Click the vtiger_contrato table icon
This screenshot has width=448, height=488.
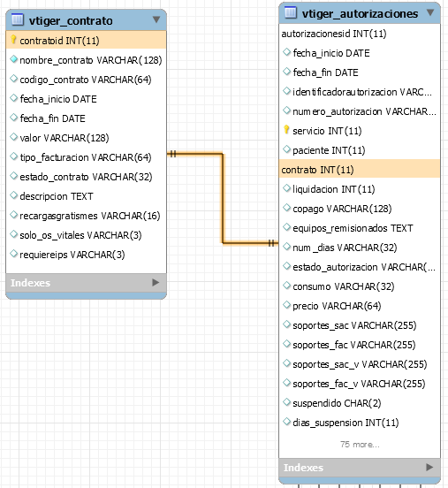tap(18, 20)
